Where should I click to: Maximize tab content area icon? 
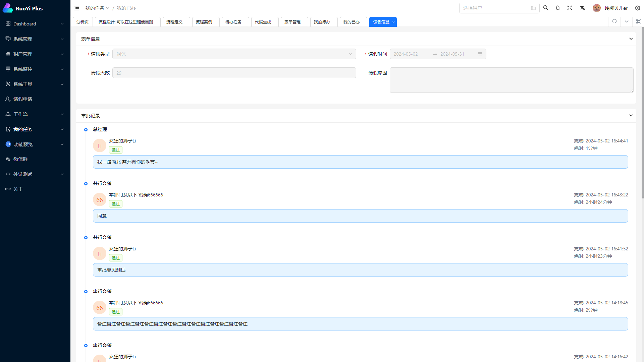click(639, 21)
